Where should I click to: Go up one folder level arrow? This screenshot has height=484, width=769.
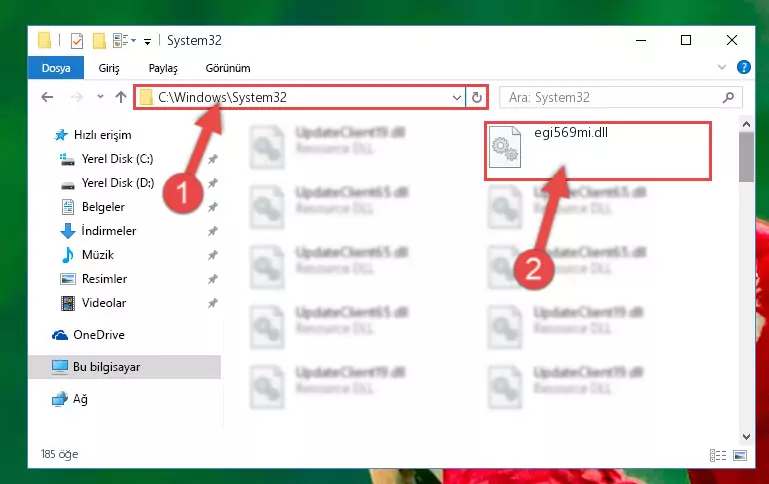[x=121, y=97]
